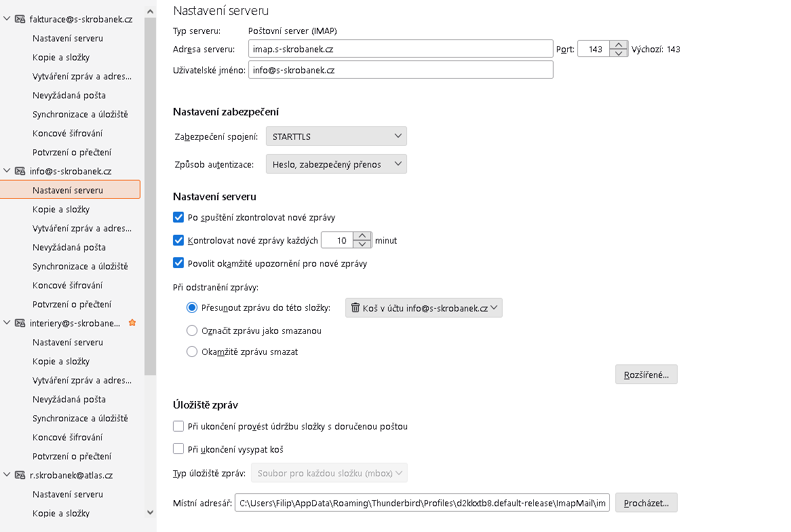Select 'Okamžitě zprávu smazat' radio option
Image resolution: width=791 pixels, height=532 pixels.
[192, 351]
